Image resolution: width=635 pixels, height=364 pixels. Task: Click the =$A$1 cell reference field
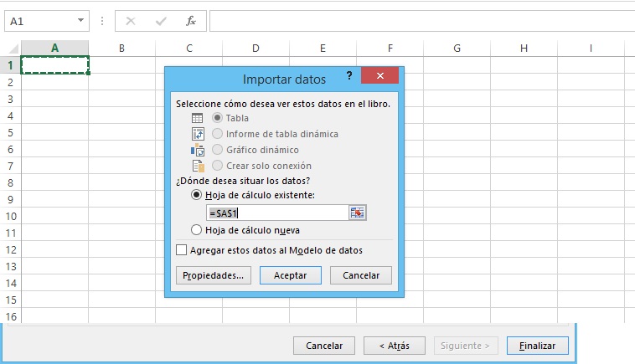click(276, 213)
